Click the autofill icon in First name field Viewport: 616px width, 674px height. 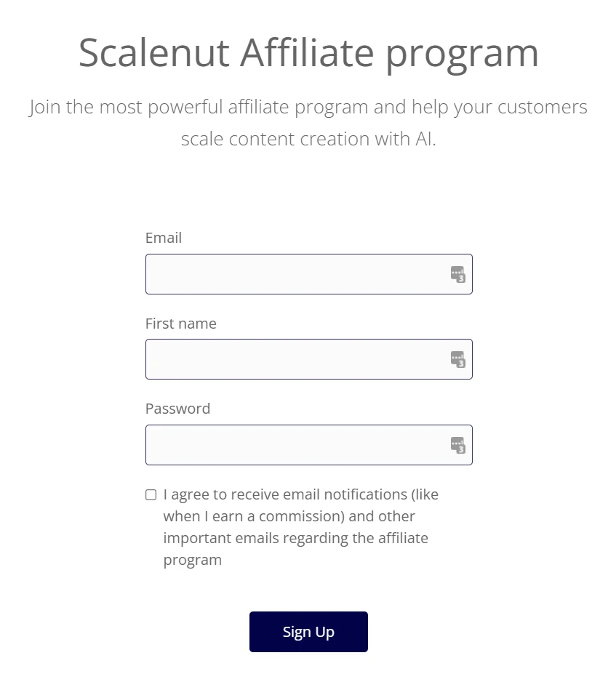457,359
